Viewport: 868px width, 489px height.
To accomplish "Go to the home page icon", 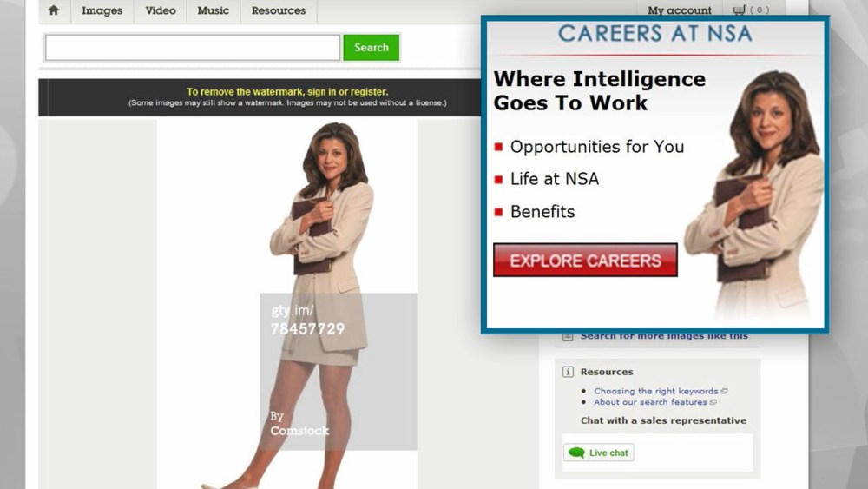I will click(x=54, y=10).
